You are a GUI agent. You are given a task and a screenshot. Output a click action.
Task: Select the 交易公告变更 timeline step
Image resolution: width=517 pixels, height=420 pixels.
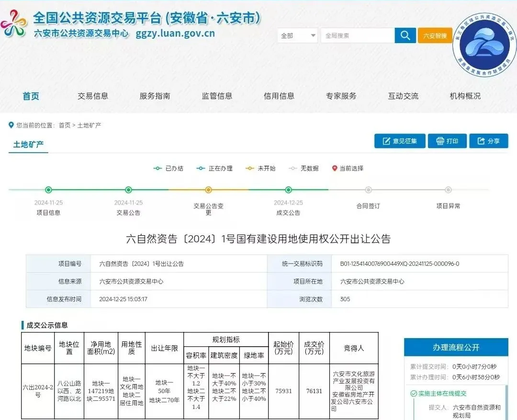(x=208, y=190)
